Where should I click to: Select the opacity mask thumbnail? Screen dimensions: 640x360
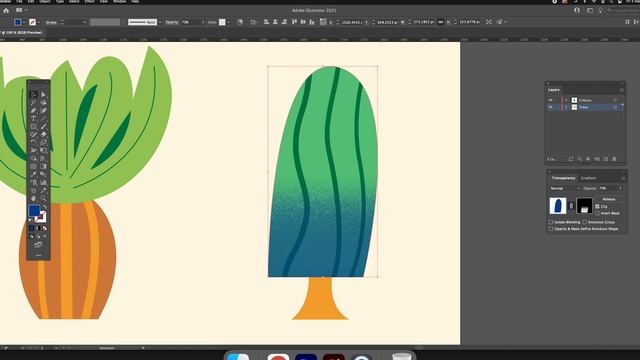(x=584, y=206)
